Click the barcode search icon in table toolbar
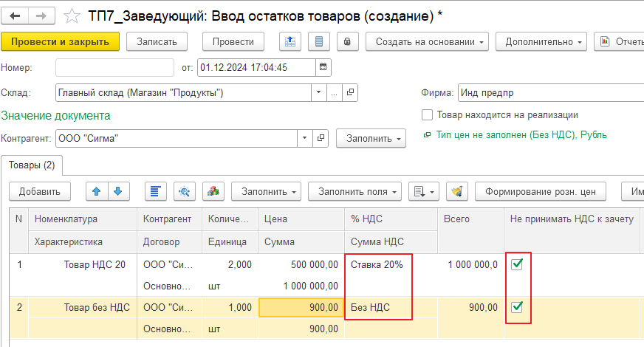This screenshot has width=644, height=347. pos(185,191)
